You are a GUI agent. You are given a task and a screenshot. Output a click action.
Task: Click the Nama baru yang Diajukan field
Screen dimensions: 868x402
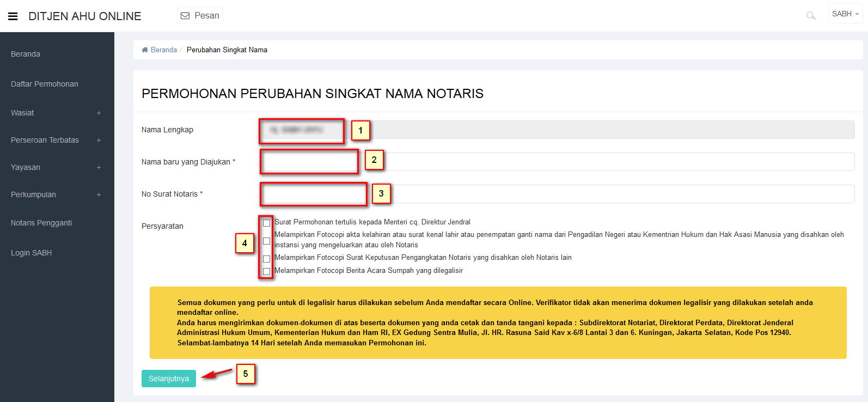coord(555,162)
